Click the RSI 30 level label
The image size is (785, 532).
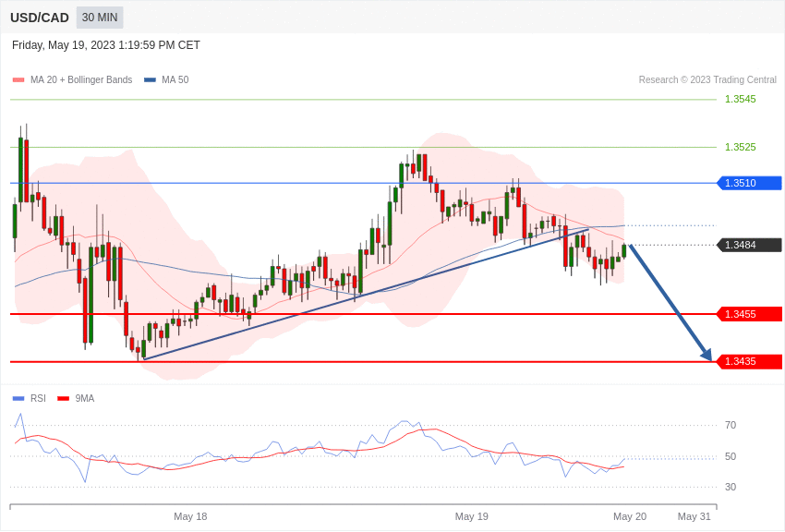(x=731, y=487)
